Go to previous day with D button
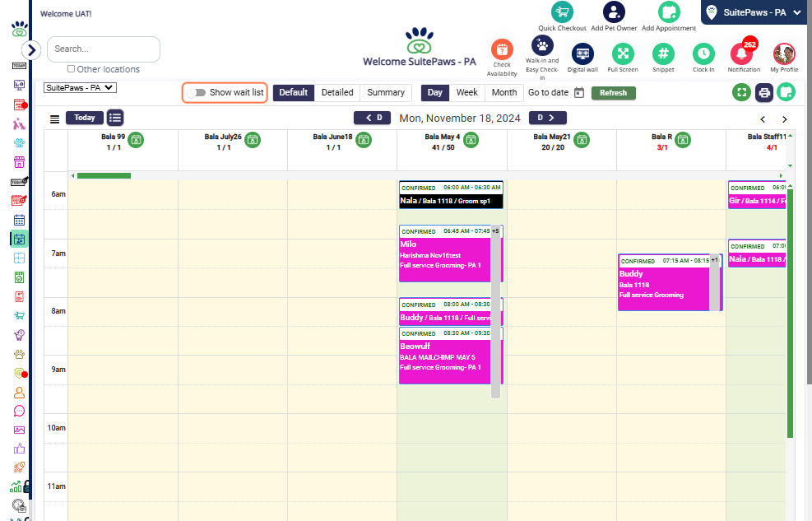 click(x=372, y=118)
